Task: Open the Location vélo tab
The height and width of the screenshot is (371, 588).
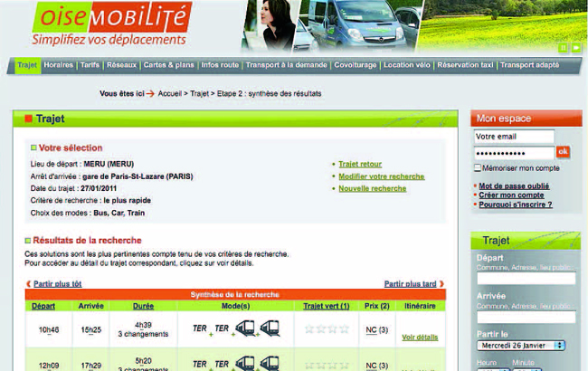Action: (x=407, y=65)
